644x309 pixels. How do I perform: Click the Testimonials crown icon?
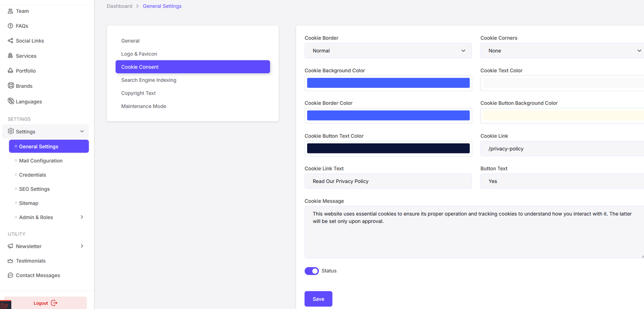click(10, 261)
